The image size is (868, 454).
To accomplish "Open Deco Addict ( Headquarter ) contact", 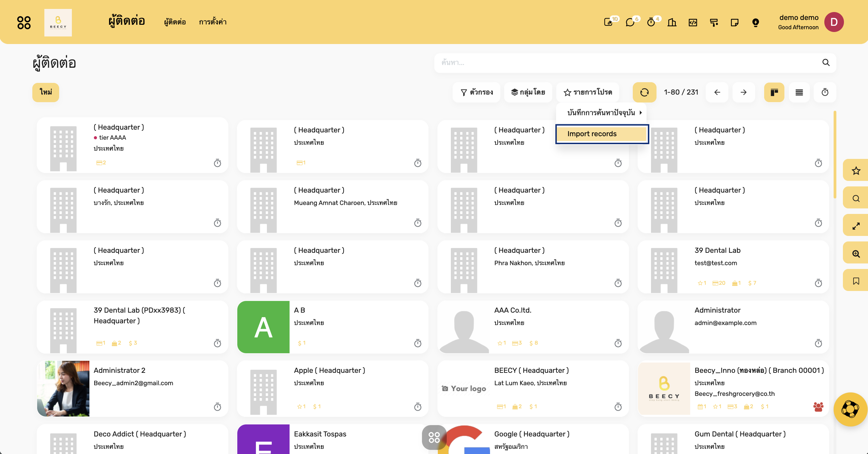I will (132, 439).
